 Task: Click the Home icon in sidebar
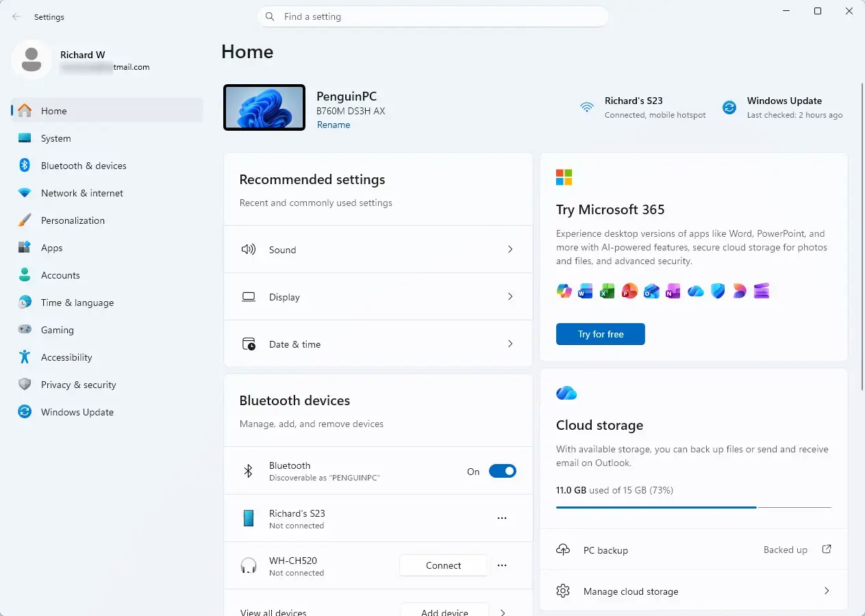[x=25, y=110]
